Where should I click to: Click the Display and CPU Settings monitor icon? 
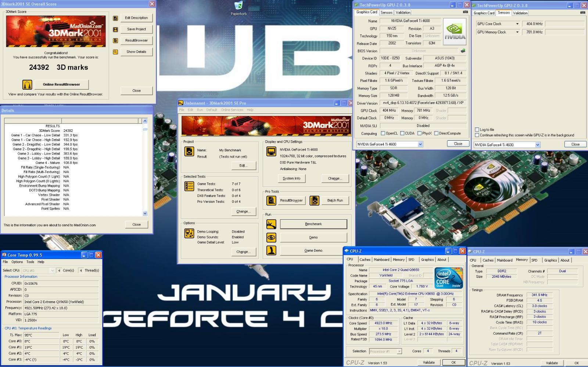click(x=271, y=151)
